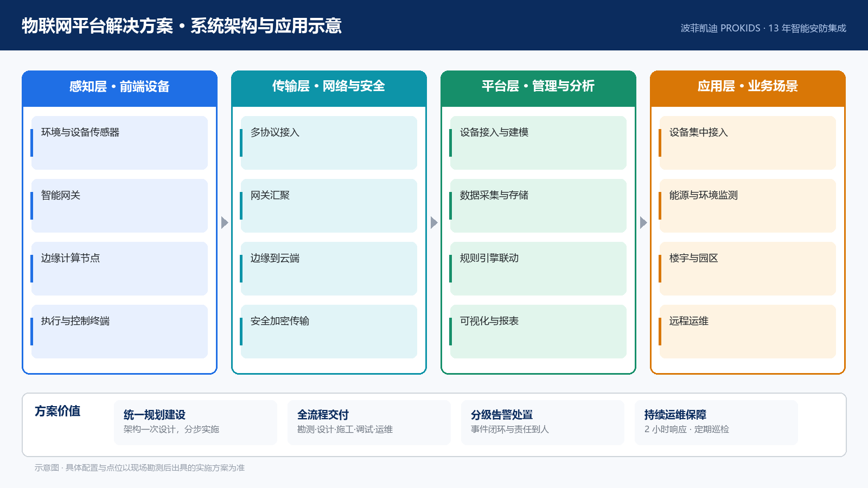Select the 环境与设备传感器 card
This screenshot has width=868, height=488.
pos(119,143)
